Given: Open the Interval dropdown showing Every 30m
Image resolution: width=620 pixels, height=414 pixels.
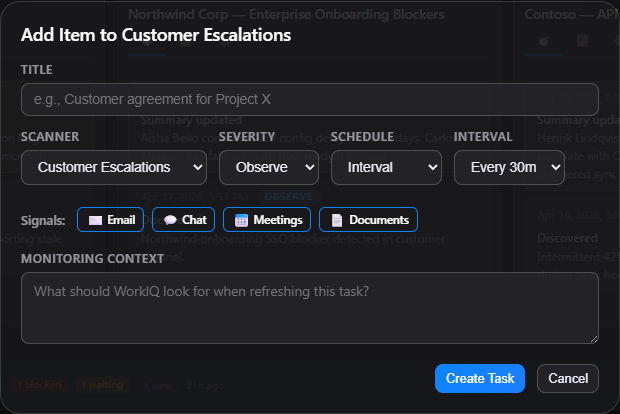Looking at the screenshot, I should tap(509, 167).
